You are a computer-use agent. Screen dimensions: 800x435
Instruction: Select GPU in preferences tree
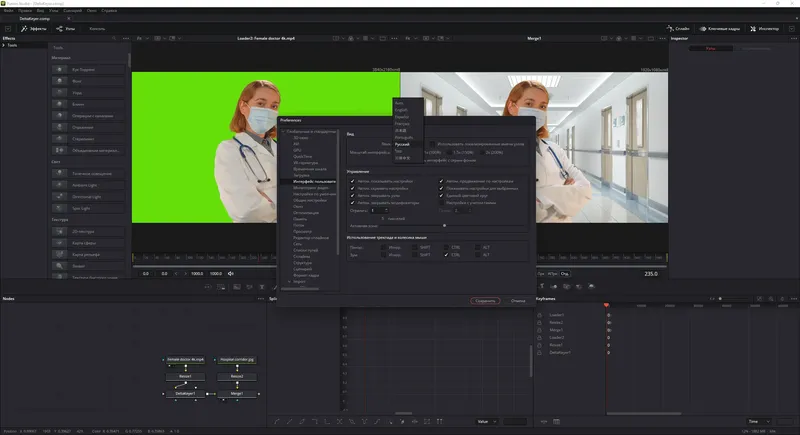(297, 150)
